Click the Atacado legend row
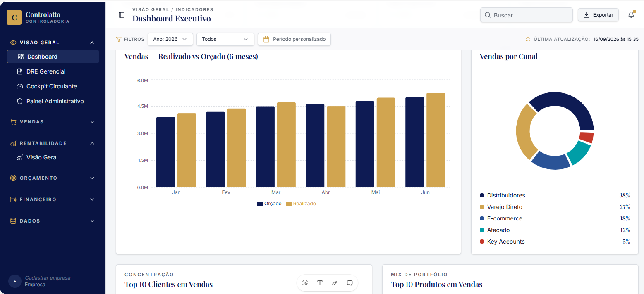This screenshot has width=644, height=294. (555, 230)
